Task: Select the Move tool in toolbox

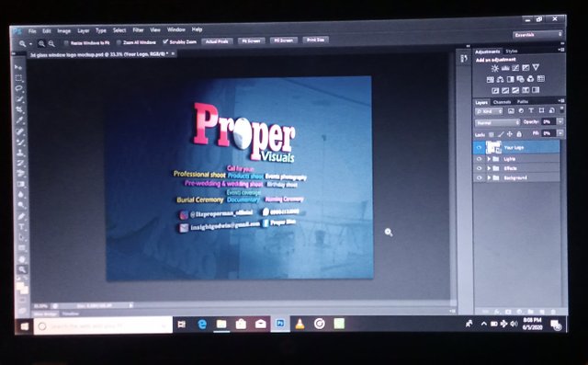Action: click(17, 67)
